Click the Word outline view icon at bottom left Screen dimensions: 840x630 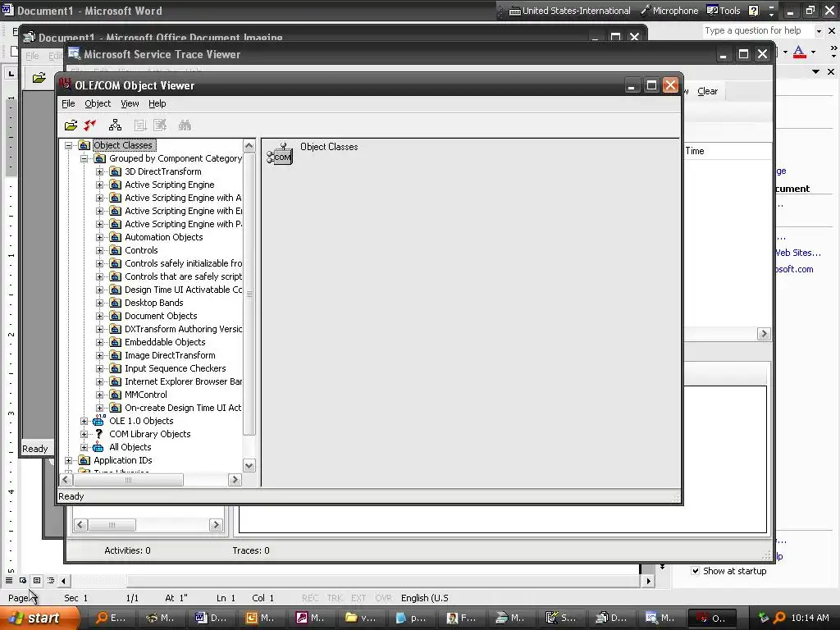point(51,580)
